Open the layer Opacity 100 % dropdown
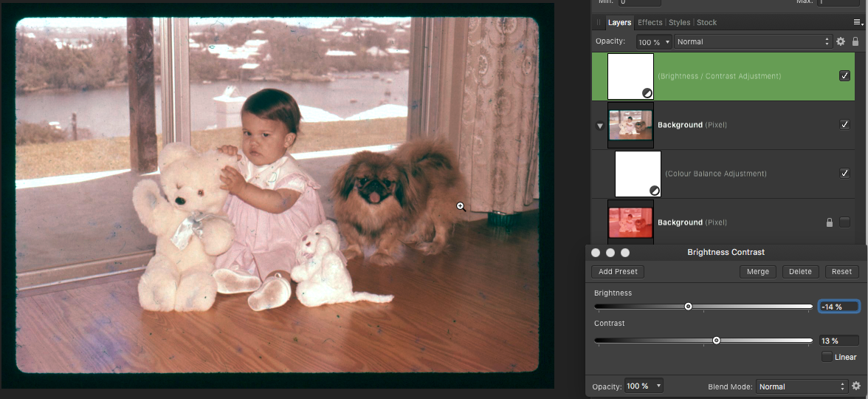This screenshot has width=868, height=399. (x=654, y=41)
